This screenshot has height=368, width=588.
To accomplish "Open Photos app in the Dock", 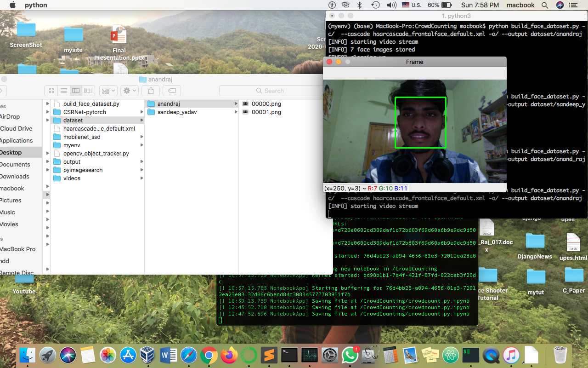I will 108,355.
